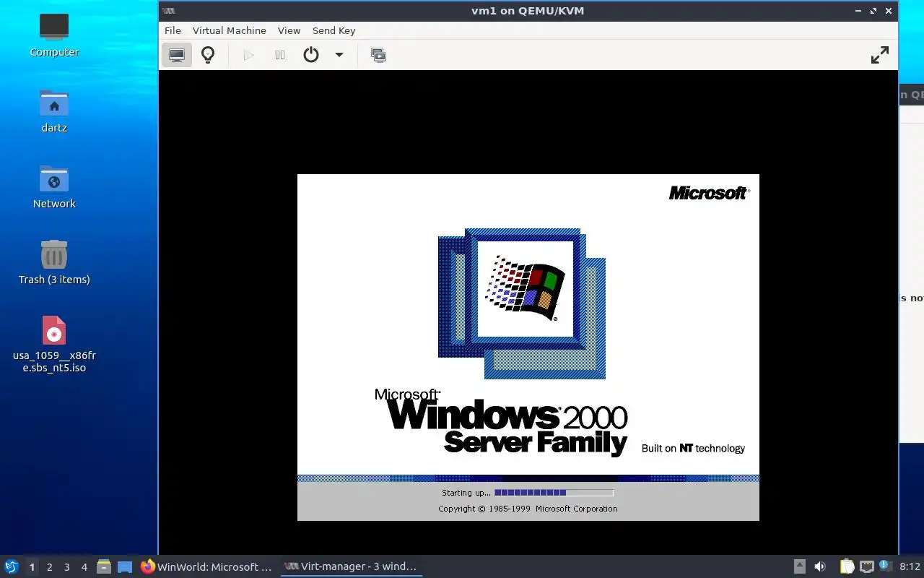The height and width of the screenshot is (578, 924).
Task: Open the application launcher menu in taskbar
Action: 12,567
